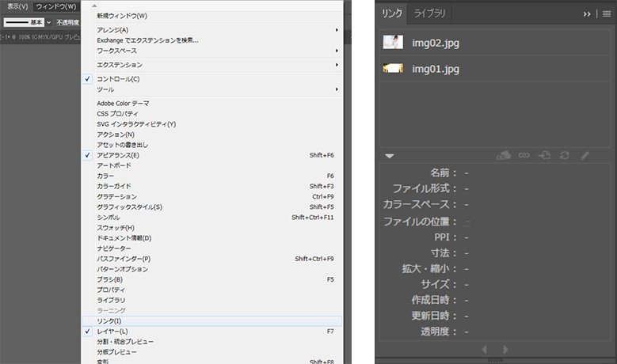Click the 不透明度 label in control bar

click(68, 22)
